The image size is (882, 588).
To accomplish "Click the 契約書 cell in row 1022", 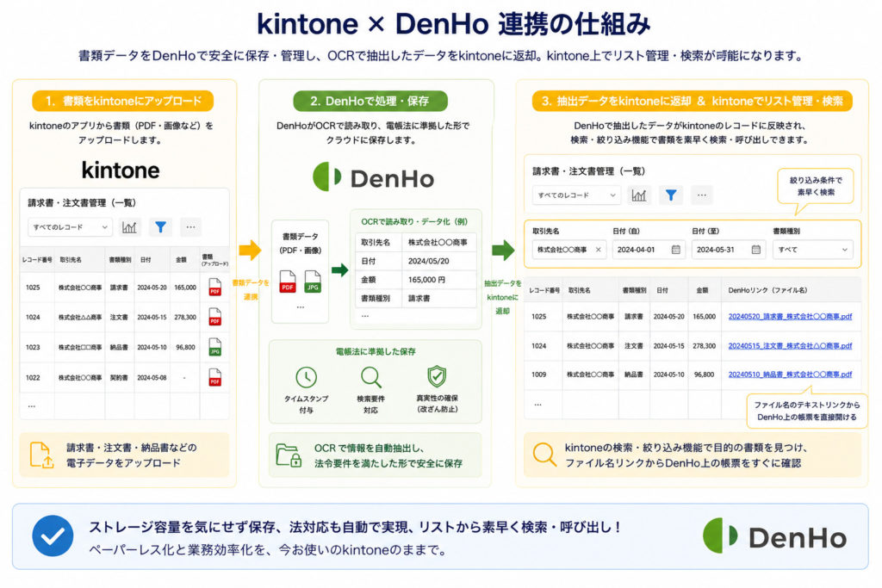I will click(x=119, y=378).
